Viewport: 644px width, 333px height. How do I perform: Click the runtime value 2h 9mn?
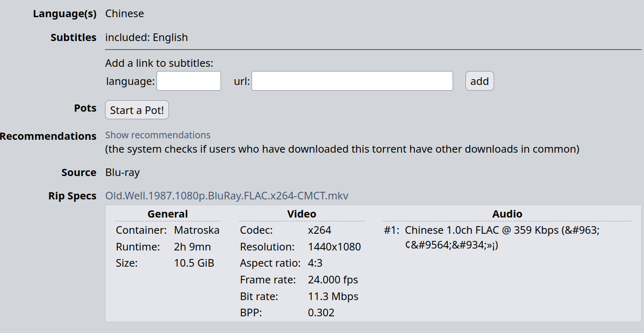[x=192, y=247]
